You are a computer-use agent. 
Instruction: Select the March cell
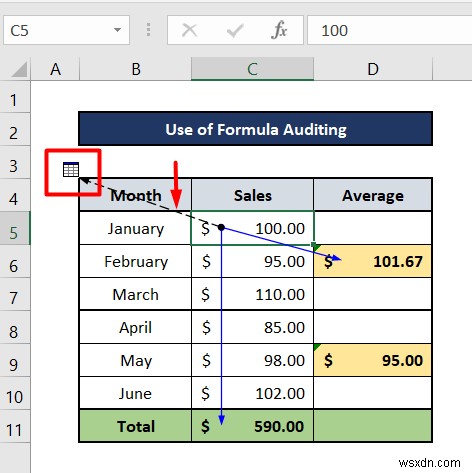coord(136,294)
